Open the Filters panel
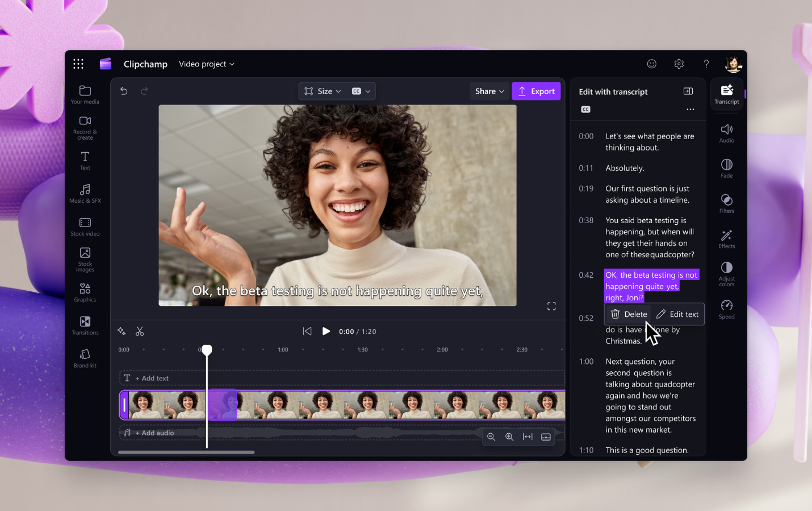This screenshot has width=812, height=511. [x=727, y=204]
